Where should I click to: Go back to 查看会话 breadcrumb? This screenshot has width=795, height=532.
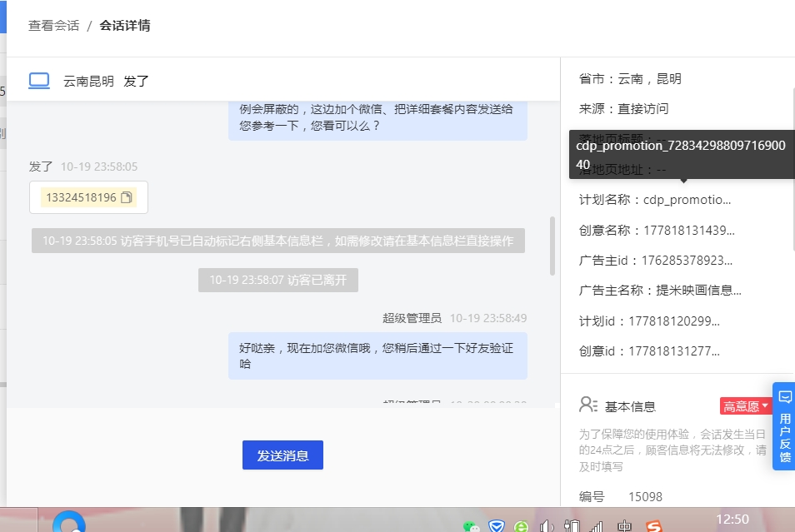[x=53, y=26]
